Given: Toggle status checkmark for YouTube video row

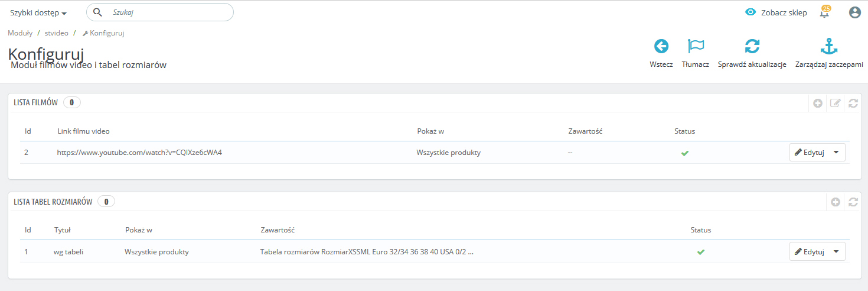Looking at the screenshot, I should (685, 153).
